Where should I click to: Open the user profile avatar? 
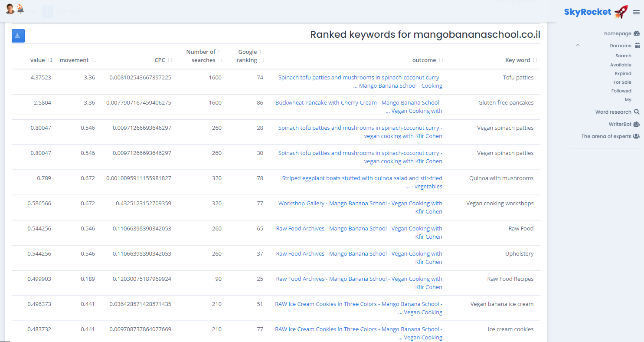point(10,9)
